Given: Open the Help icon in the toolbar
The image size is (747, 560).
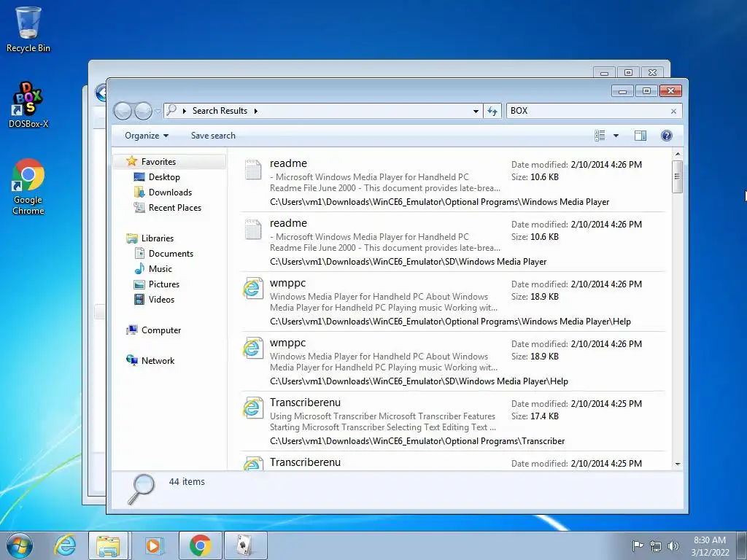Looking at the screenshot, I should [x=667, y=136].
